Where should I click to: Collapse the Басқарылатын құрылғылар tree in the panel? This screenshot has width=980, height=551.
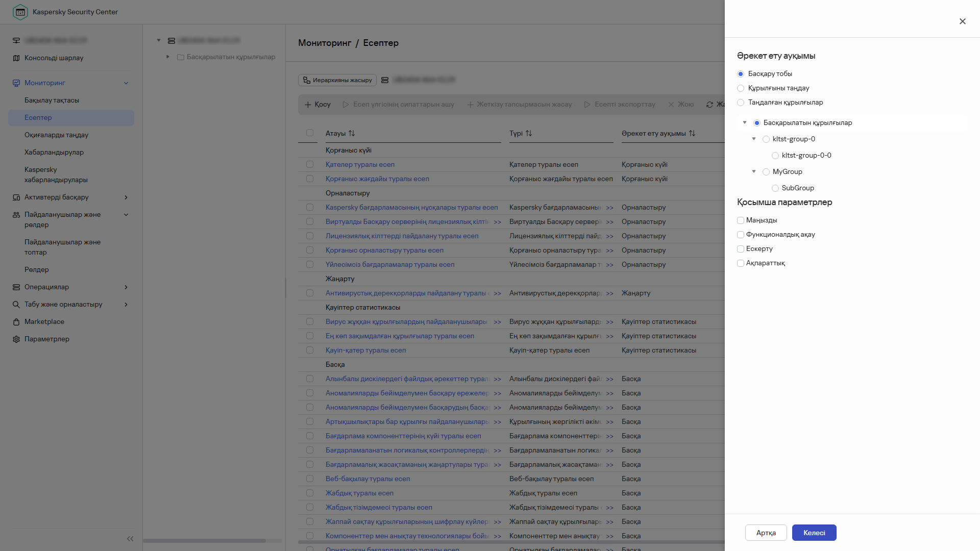(745, 122)
